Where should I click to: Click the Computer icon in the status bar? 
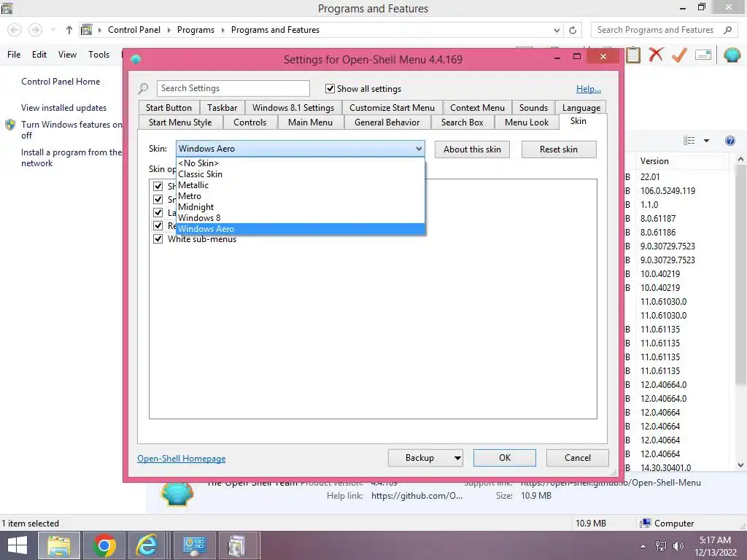[x=646, y=524]
